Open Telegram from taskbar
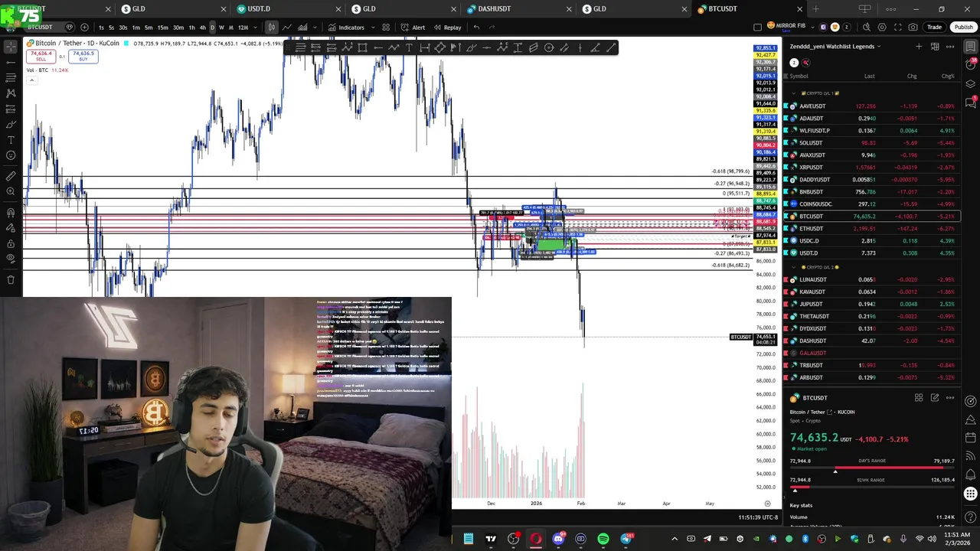This screenshot has width=980, height=551. (x=626, y=539)
